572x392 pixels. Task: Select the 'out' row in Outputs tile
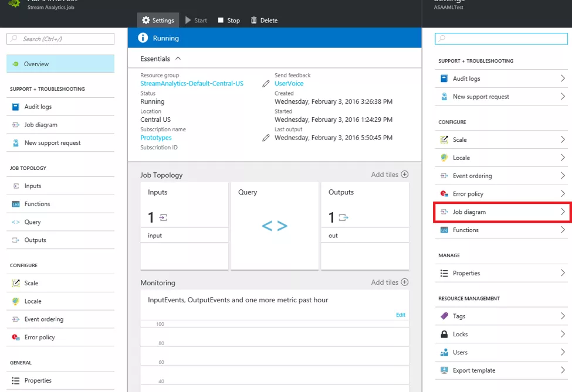pos(365,236)
